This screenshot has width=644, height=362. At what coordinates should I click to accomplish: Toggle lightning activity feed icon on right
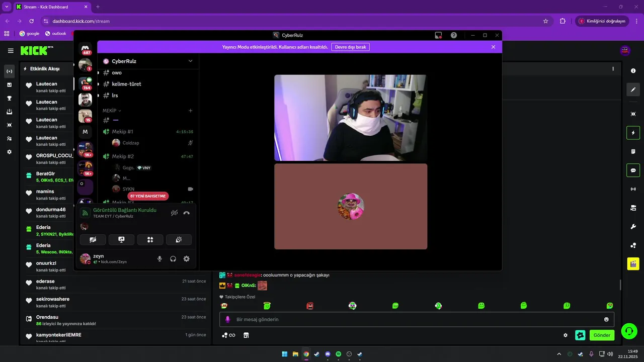tap(633, 133)
